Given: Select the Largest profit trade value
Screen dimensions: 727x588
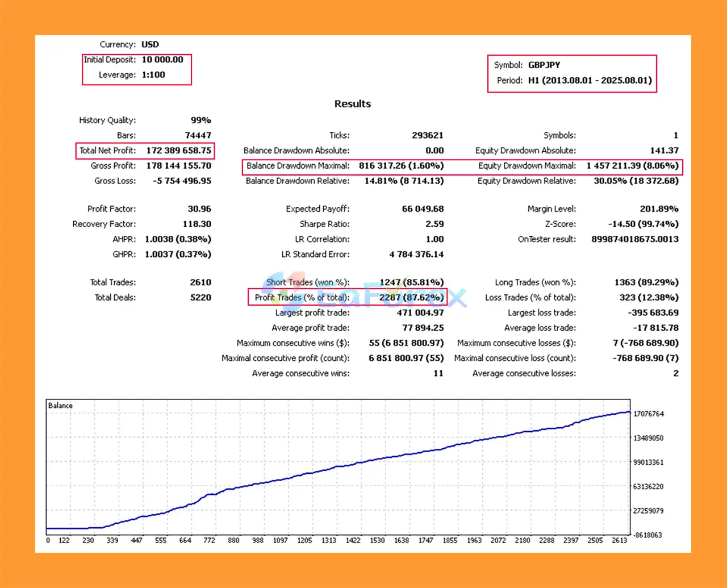Looking at the screenshot, I should [x=421, y=312].
